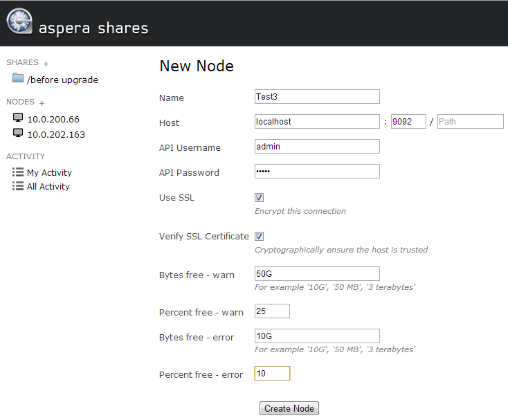Focus the Host field with localhost

[317, 122]
